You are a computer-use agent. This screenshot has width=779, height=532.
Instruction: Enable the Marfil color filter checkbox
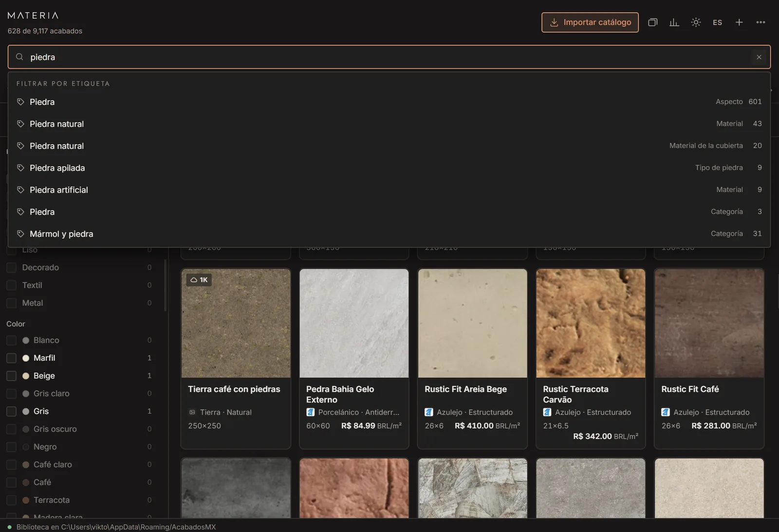coord(12,358)
